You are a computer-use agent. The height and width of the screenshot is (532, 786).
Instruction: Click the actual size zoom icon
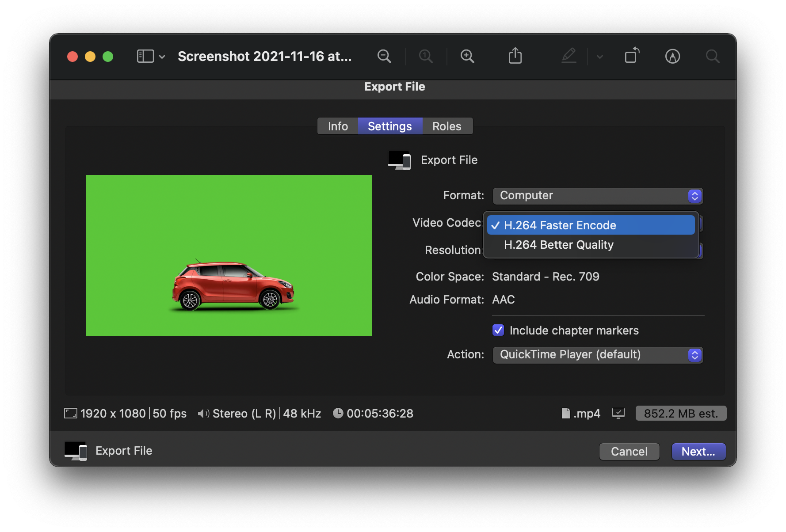(425, 57)
